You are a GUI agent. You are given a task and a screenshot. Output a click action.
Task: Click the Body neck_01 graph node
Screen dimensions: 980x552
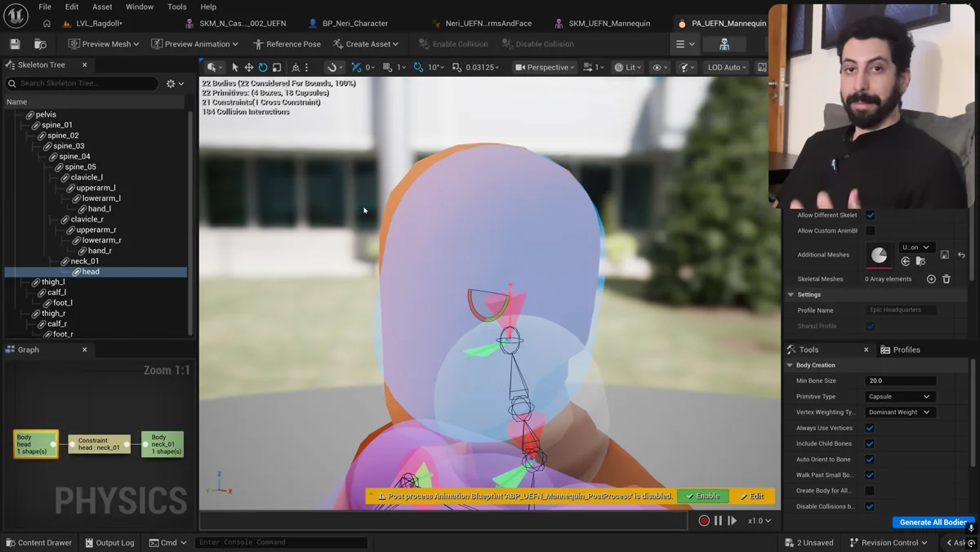(x=163, y=444)
